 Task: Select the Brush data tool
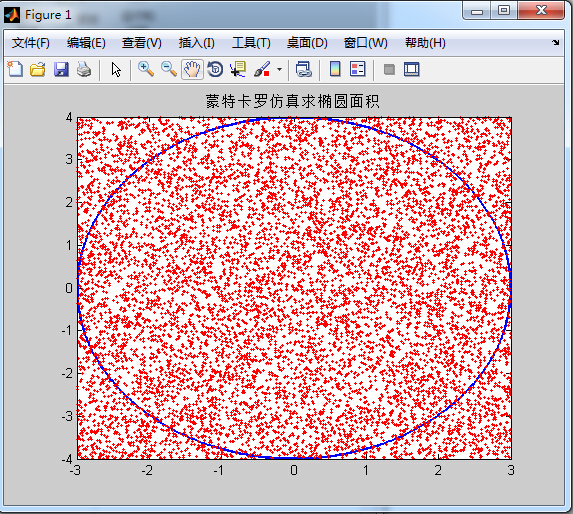(262, 69)
